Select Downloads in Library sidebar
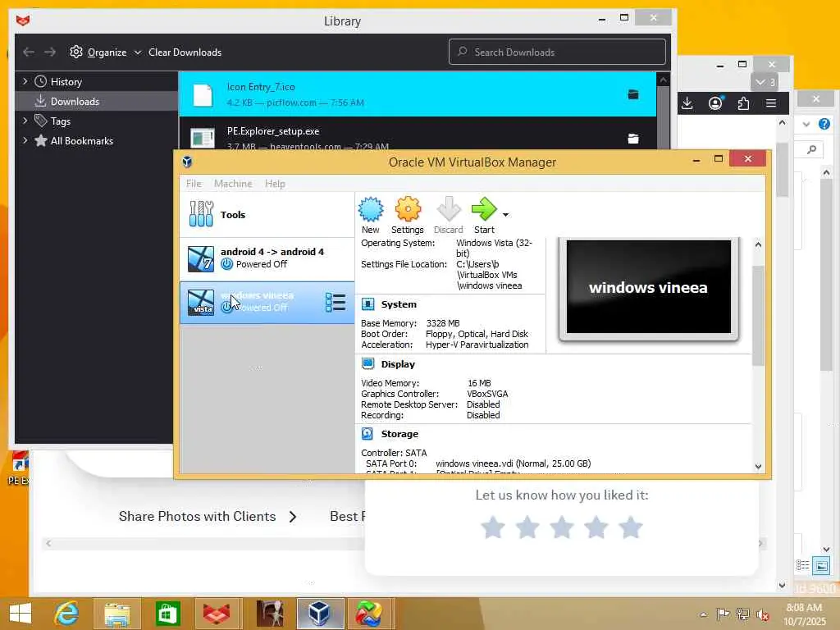Image resolution: width=840 pixels, height=630 pixels. point(97,101)
